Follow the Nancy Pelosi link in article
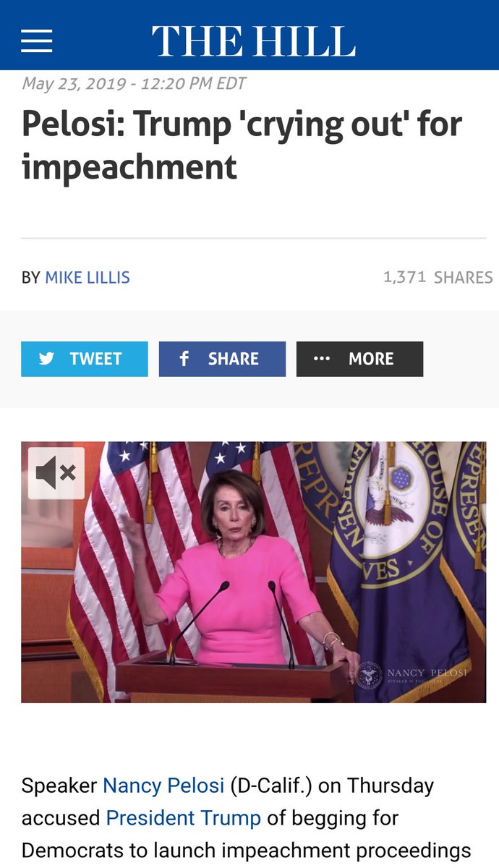 [x=163, y=785]
